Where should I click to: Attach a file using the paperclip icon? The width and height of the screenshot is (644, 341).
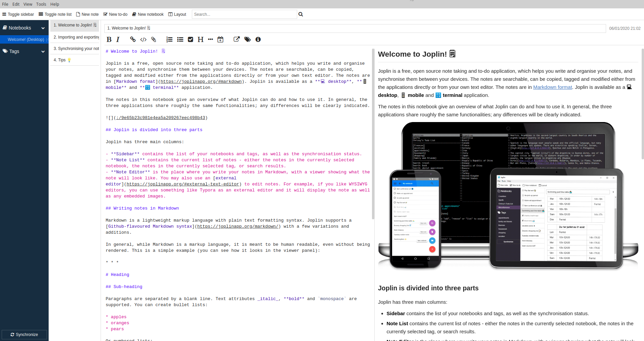tap(154, 40)
